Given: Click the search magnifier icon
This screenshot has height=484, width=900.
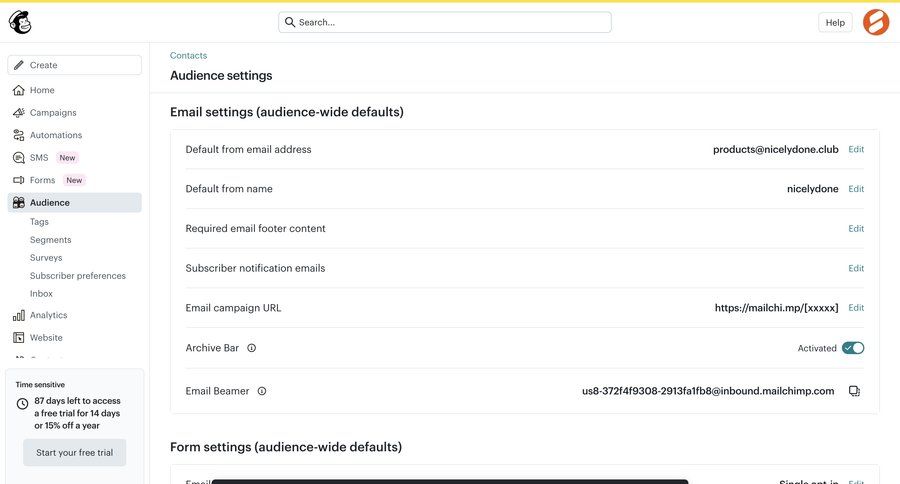Looking at the screenshot, I should click(x=290, y=22).
